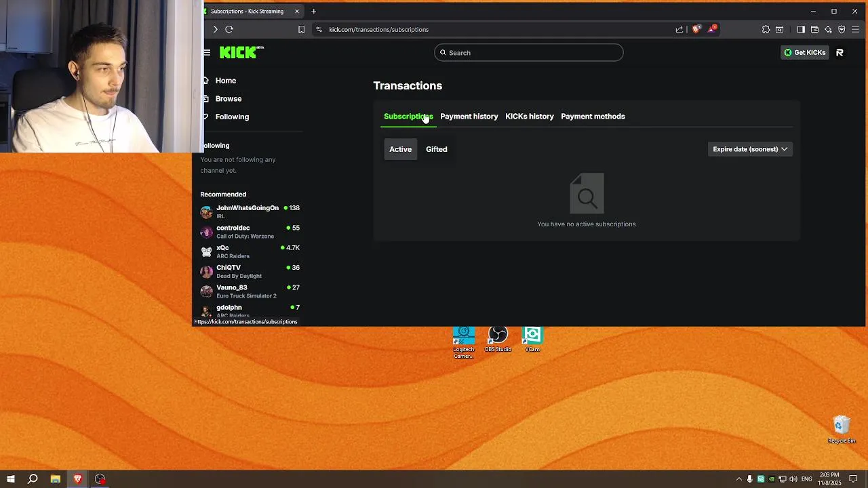Click the JohnWhatsGoingOn channel avatar
868x488 pixels.
(206, 212)
